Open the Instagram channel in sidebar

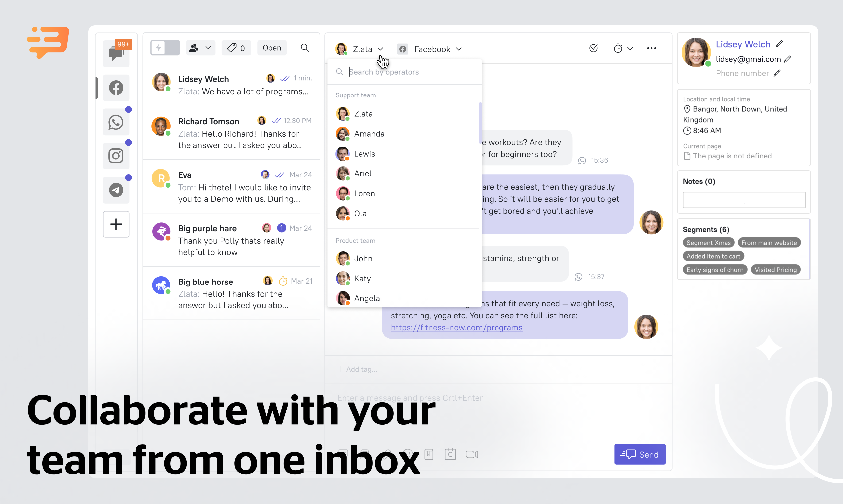(116, 156)
